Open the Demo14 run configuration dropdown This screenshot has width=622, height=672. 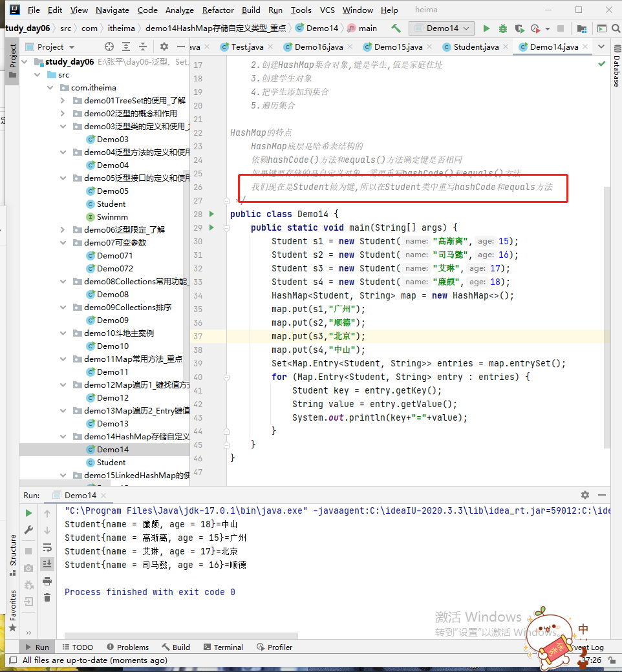click(442, 28)
